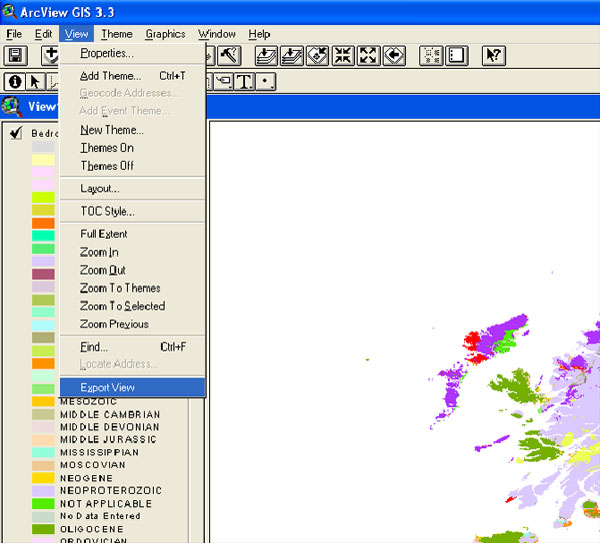Open the File menu
Screen dimensions: 600x543
coord(14,34)
